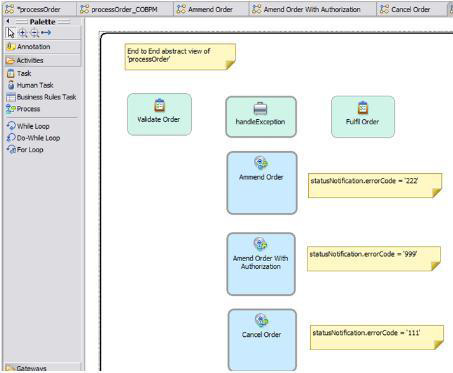
Task: Choose the Do-While Loop palette item
Action: 33,138
